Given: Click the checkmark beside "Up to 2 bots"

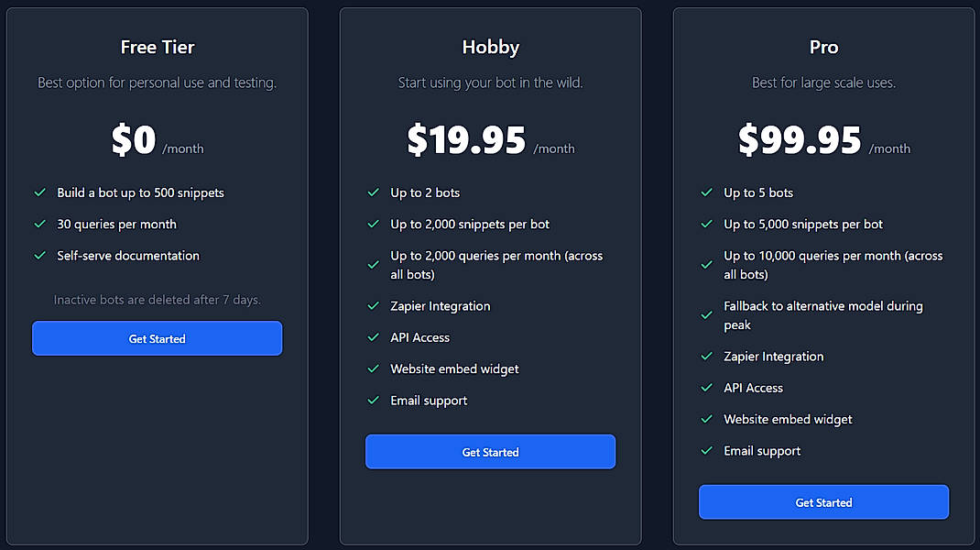Looking at the screenshot, I should (x=373, y=192).
